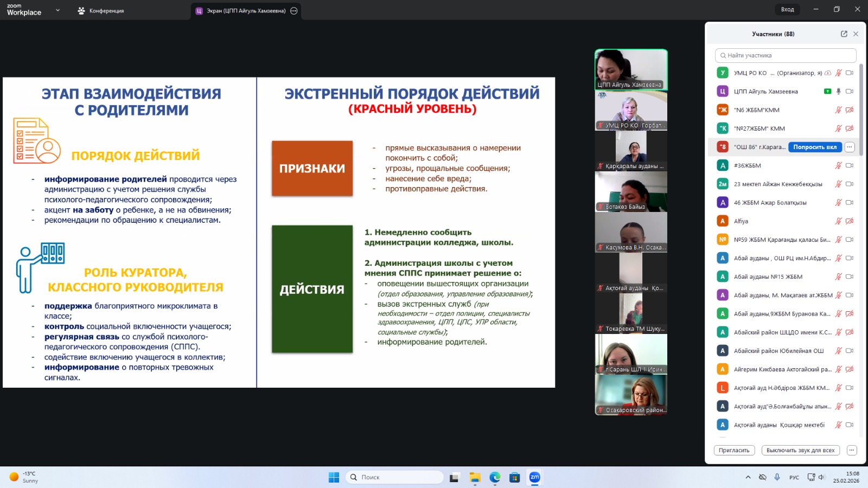Click screen-sharing indicator next to ЦПП Айгуль

827,92
